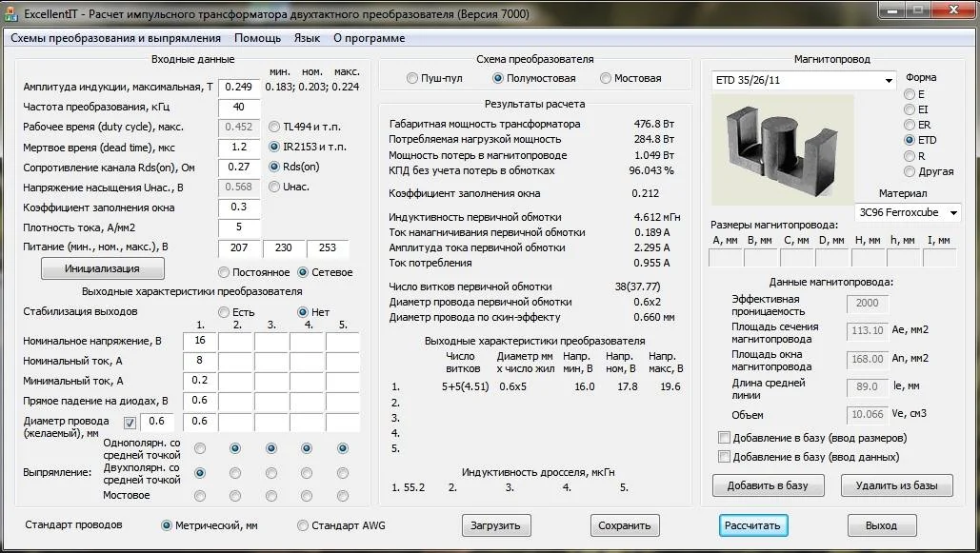Choose the TL494 и т.п. radio option
980x553 pixels.
(x=274, y=127)
